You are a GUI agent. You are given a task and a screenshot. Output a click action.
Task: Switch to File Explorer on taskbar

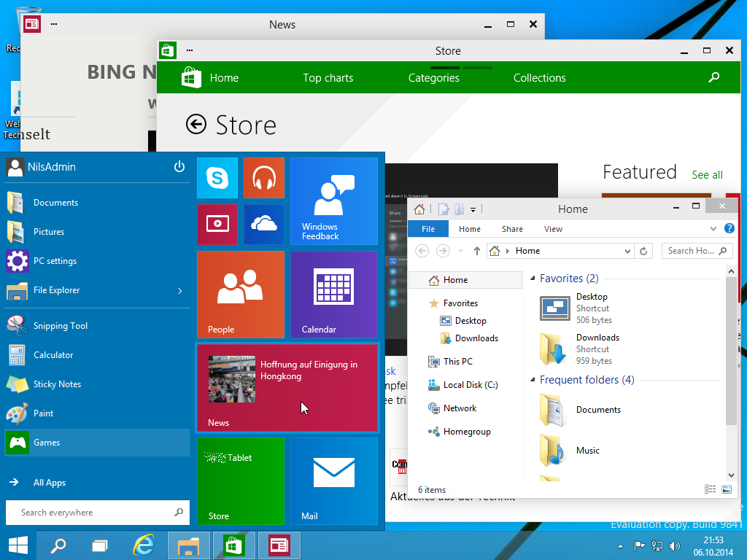189,545
